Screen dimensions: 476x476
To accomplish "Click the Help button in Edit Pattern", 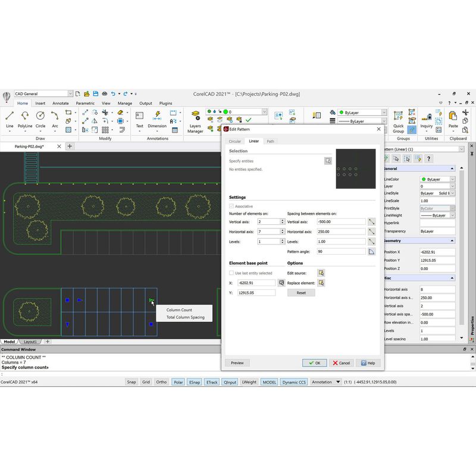I will click(x=368, y=363).
